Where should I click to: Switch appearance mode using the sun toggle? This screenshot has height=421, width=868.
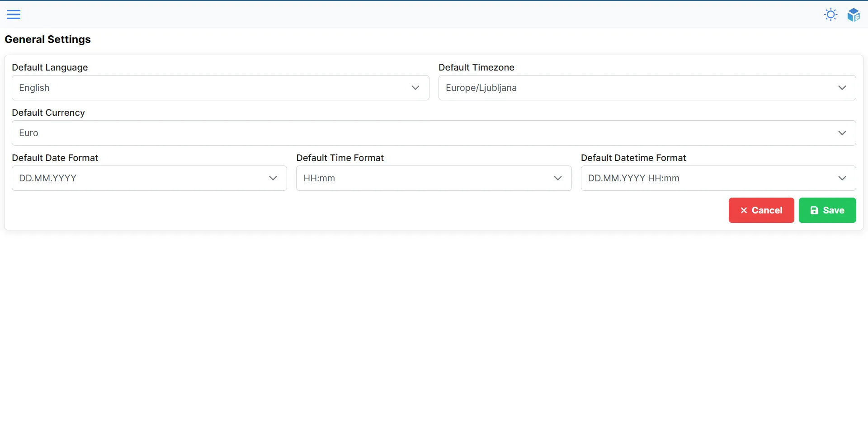pos(831,14)
